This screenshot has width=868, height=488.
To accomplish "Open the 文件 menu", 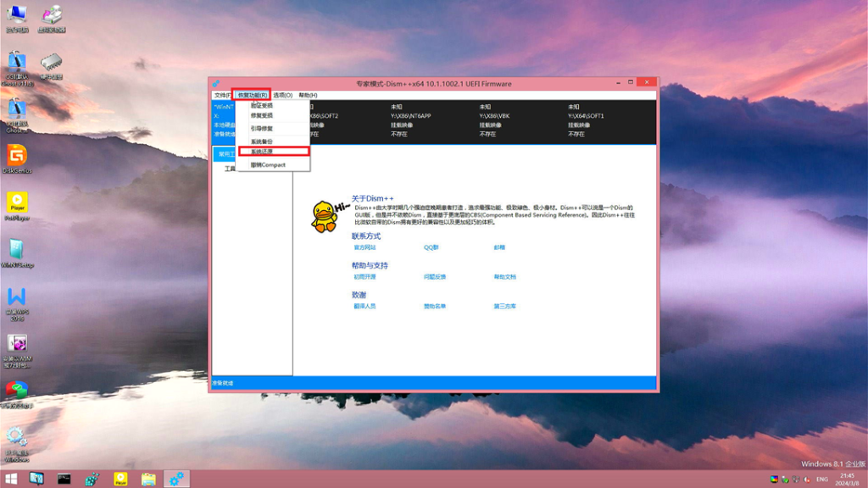I will coord(221,95).
